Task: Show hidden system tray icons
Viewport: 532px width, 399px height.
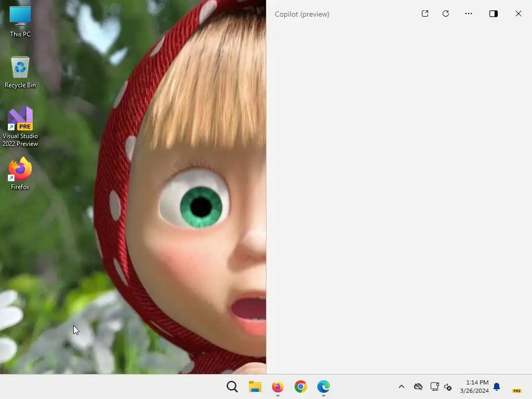Action: pyautogui.click(x=402, y=387)
